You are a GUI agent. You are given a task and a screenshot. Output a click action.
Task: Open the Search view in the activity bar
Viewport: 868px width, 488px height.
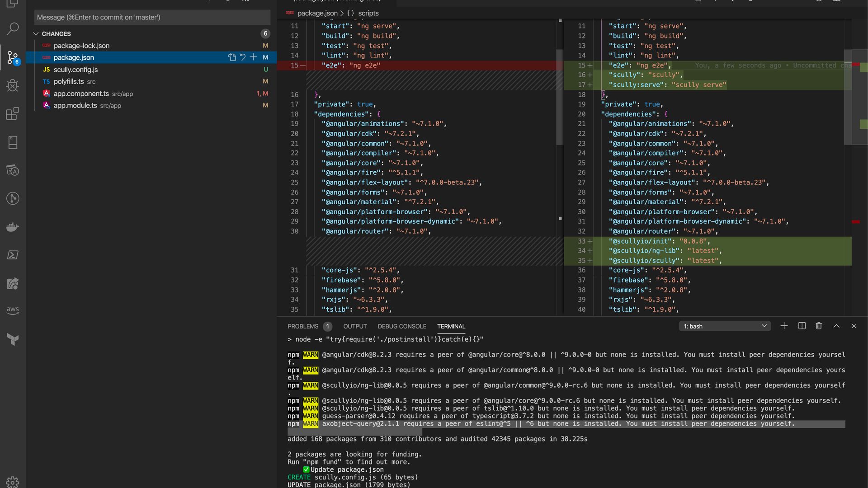pos(13,29)
